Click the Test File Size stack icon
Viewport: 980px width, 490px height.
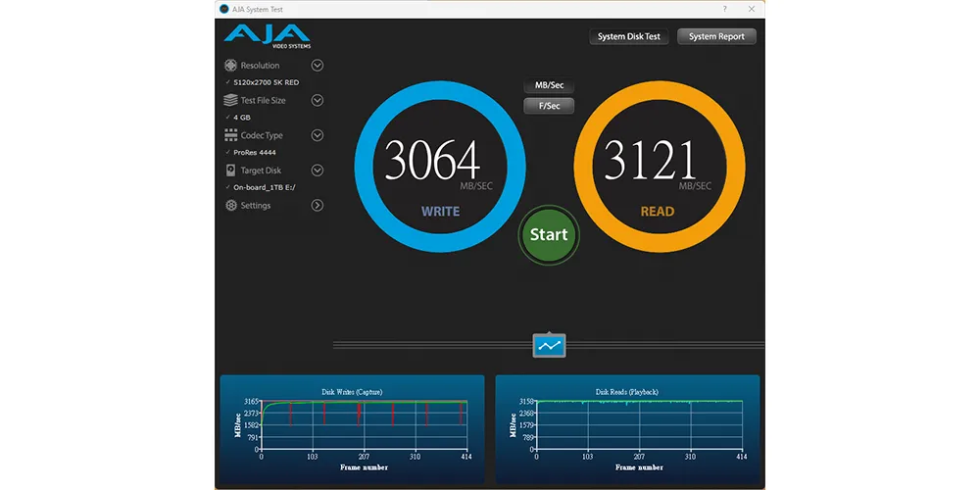231,100
